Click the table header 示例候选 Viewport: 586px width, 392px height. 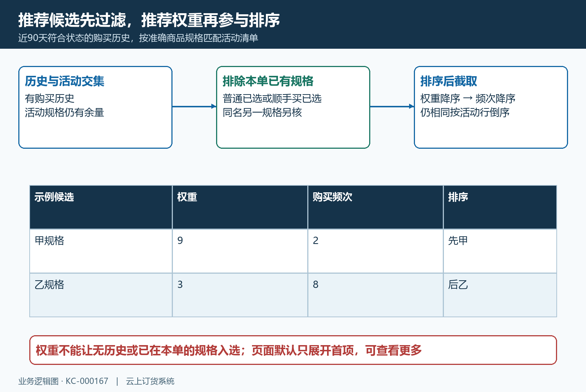pyautogui.click(x=101, y=207)
